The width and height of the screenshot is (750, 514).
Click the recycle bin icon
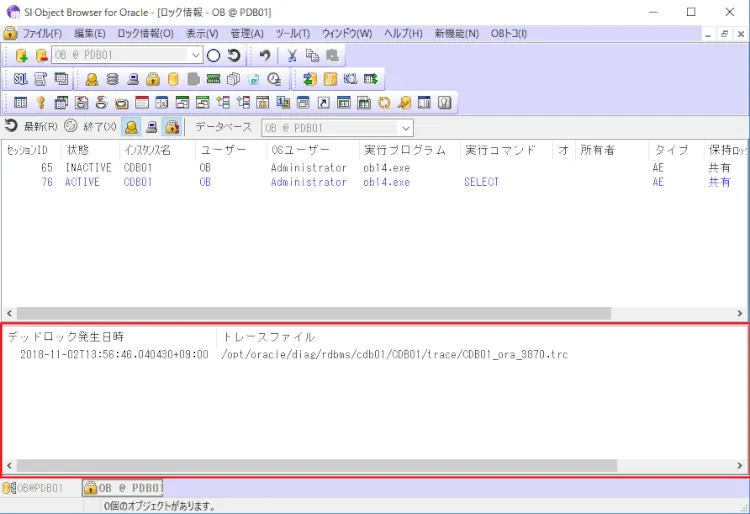254,79
